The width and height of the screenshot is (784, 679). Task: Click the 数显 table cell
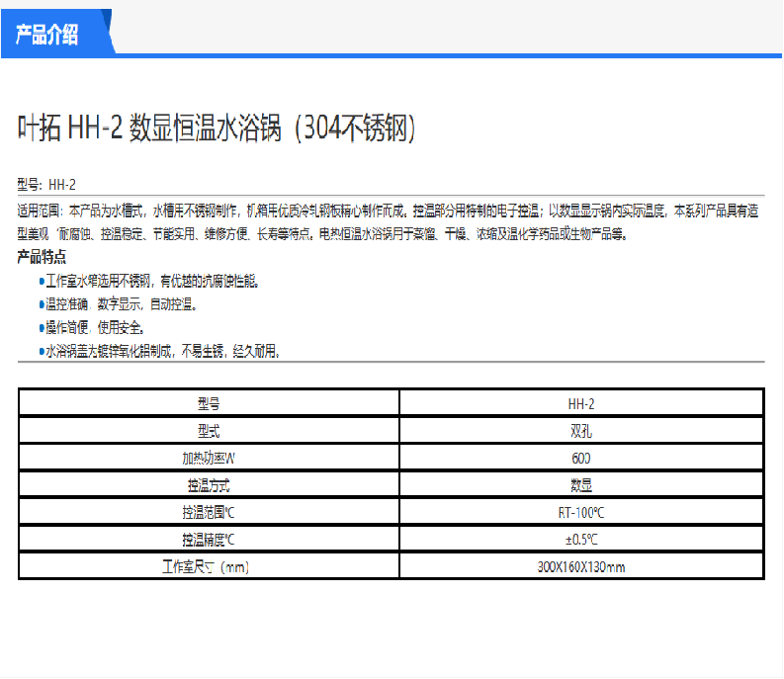[581, 484]
